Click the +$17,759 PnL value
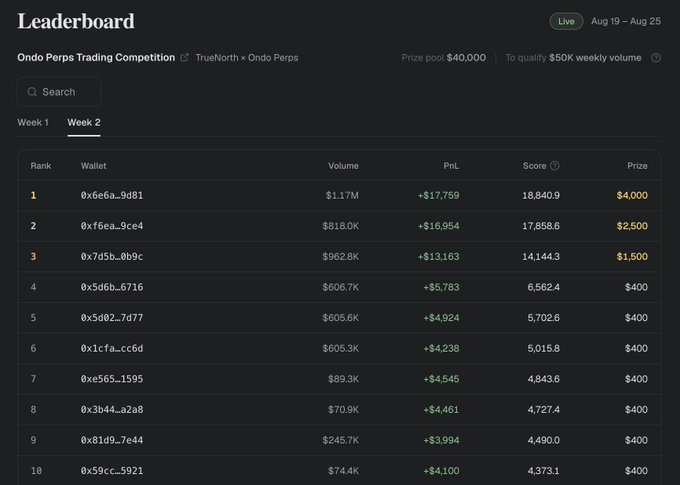 [x=438, y=195]
